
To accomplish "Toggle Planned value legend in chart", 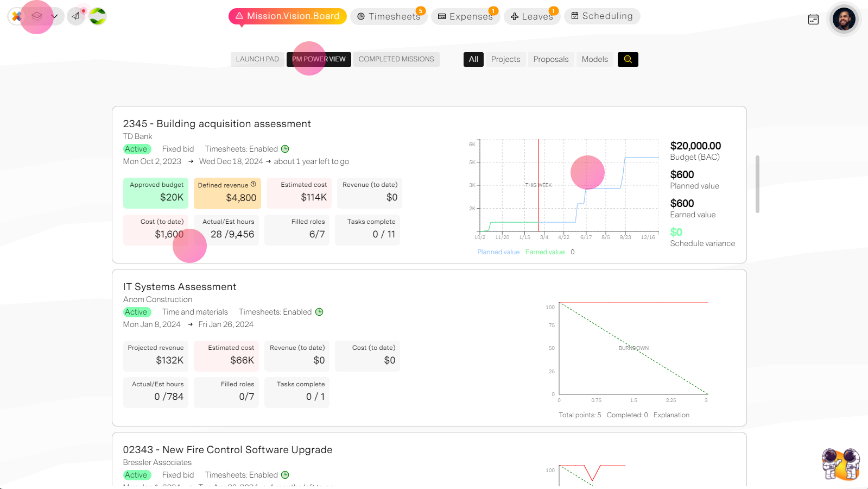I will coord(498,252).
